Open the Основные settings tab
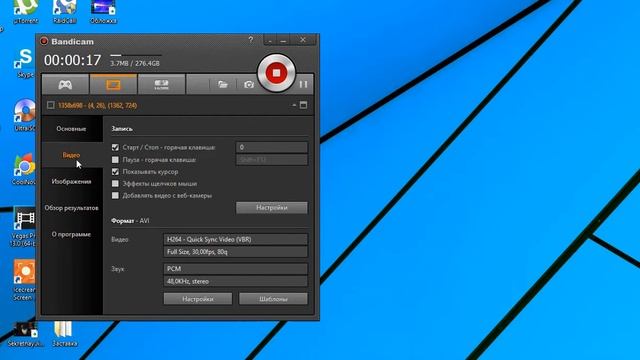Image resolution: width=640 pixels, height=360 pixels. (x=71, y=129)
